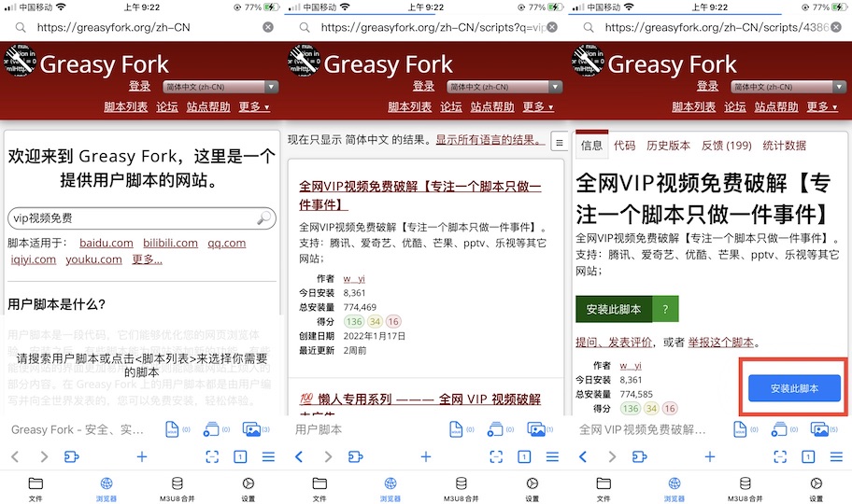This screenshot has height=504, width=852.
Task: Go back on the search results screen
Action: (299, 456)
